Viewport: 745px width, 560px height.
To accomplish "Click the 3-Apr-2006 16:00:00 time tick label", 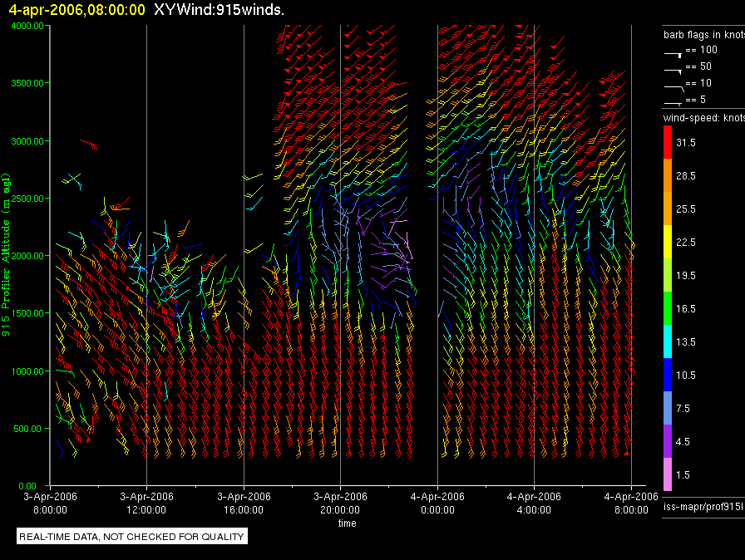I will point(244,503).
